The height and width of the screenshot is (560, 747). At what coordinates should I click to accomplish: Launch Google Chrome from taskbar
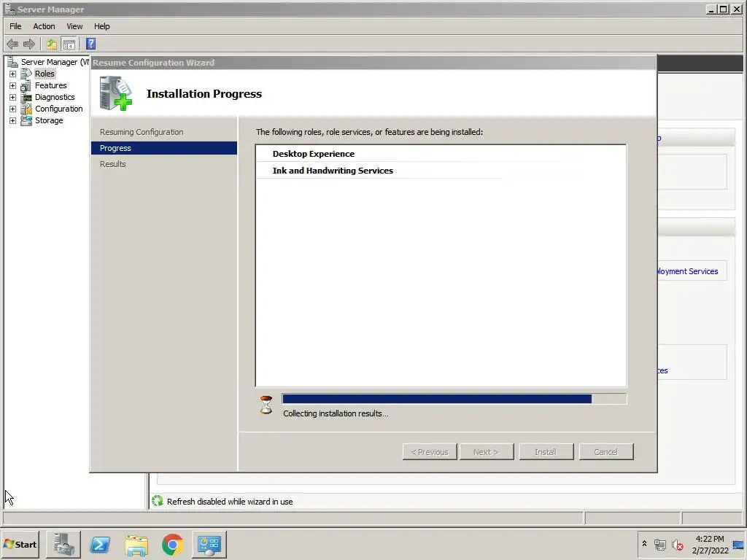tap(172, 544)
